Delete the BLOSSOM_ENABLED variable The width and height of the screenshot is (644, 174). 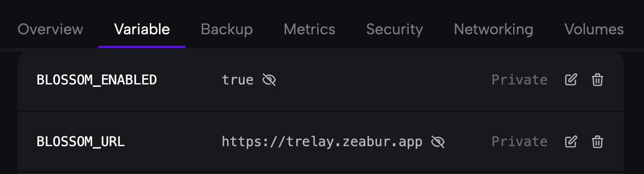point(597,80)
